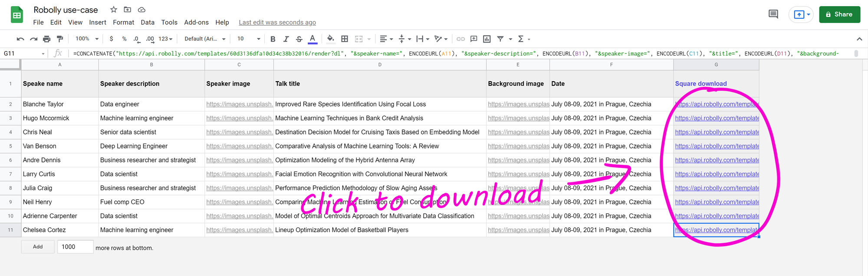Click Add button for more rows
Screen dimensions: 868x276
point(38,247)
